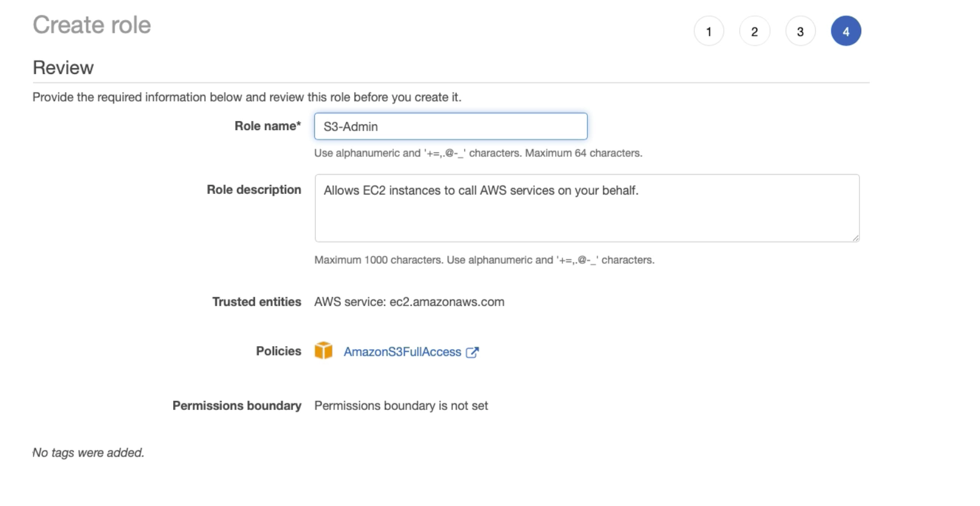Click the "Permissions boundary" label
This screenshot has width=980, height=506.
pyautogui.click(x=236, y=406)
